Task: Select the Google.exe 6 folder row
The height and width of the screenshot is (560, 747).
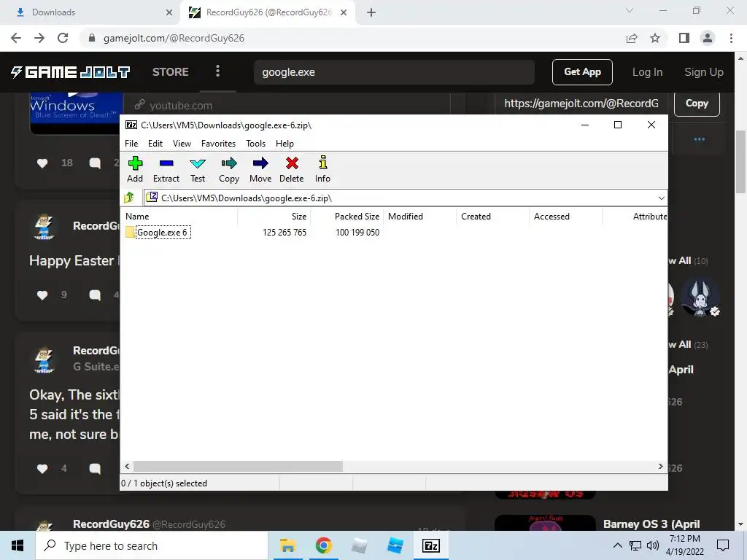Action: (162, 233)
